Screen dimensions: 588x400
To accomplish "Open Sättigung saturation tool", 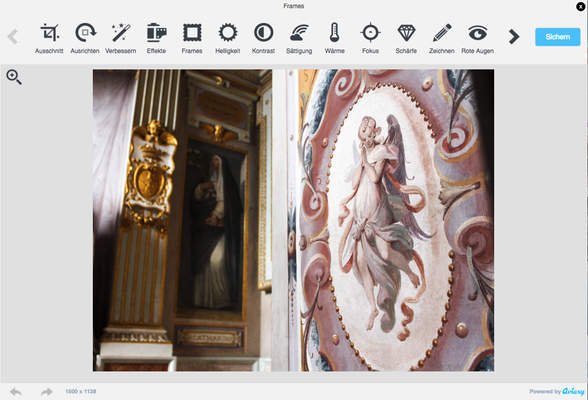I will [299, 38].
